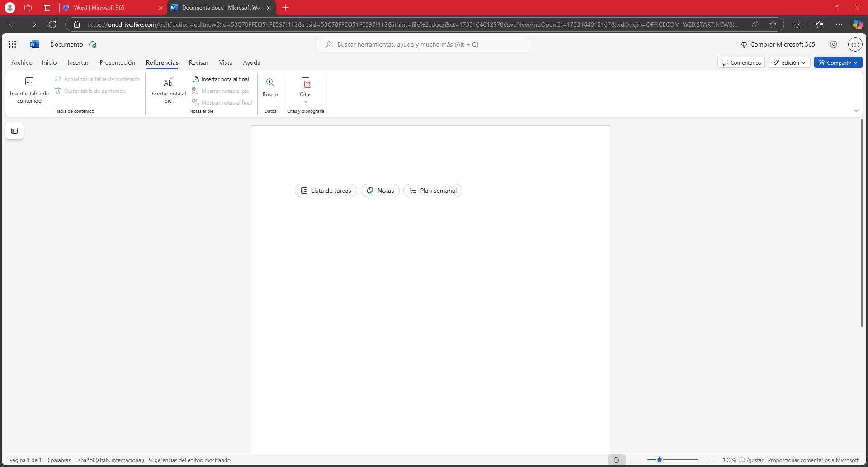Image resolution: width=868 pixels, height=467 pixels.
Task: Click the Buscar herramientas search box
Action: click(423, 44)
